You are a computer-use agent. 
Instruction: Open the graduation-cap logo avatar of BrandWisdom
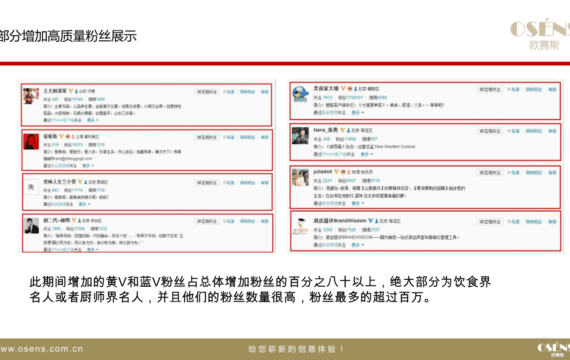pyautogui.click(x=301, y=227)
